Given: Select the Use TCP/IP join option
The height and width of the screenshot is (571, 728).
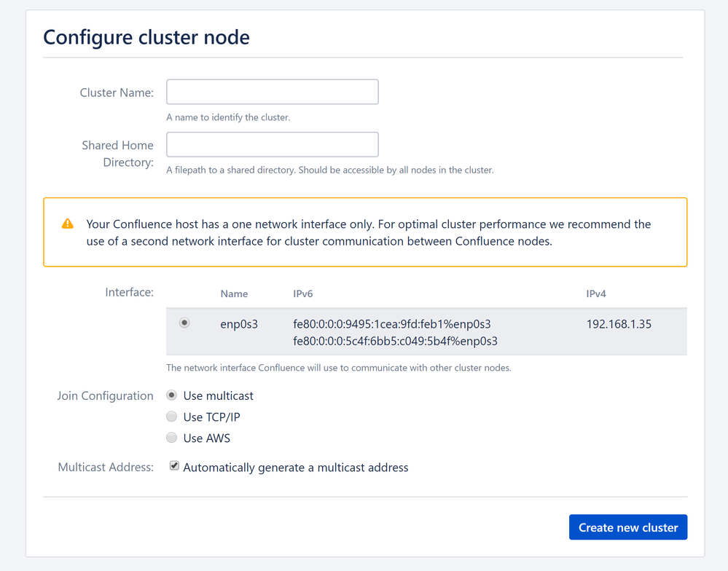Looking at the screenshot, I should 172,417.
